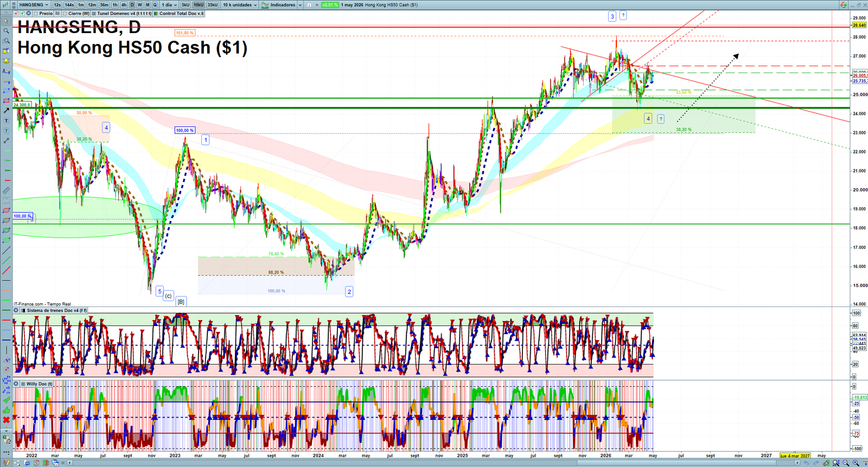Select the segment line tool

(7, 140)
